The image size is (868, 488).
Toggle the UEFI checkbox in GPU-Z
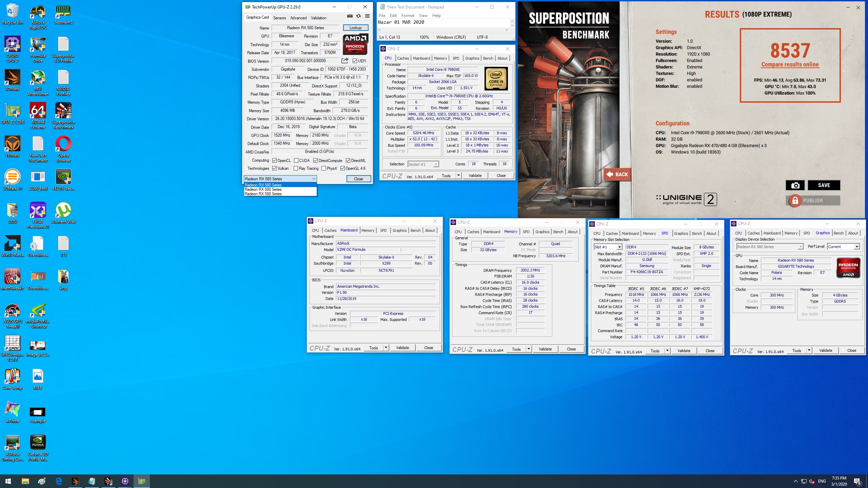click(x=355, y=61)
